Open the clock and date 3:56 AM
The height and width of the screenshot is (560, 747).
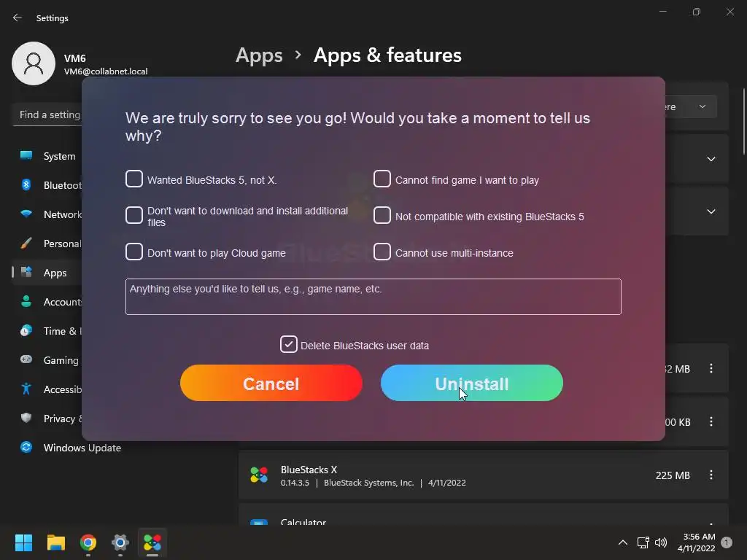click(x=696, y=542)
